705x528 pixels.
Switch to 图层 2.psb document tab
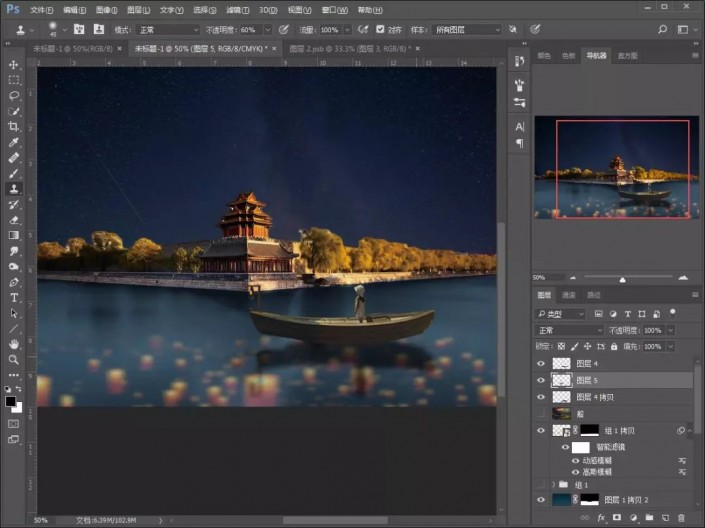(x=349, y=49)
